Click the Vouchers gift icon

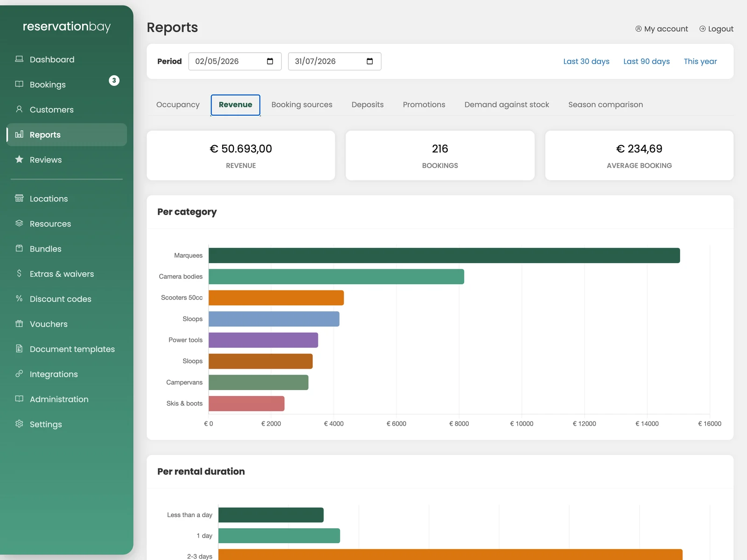pos(19,323)
